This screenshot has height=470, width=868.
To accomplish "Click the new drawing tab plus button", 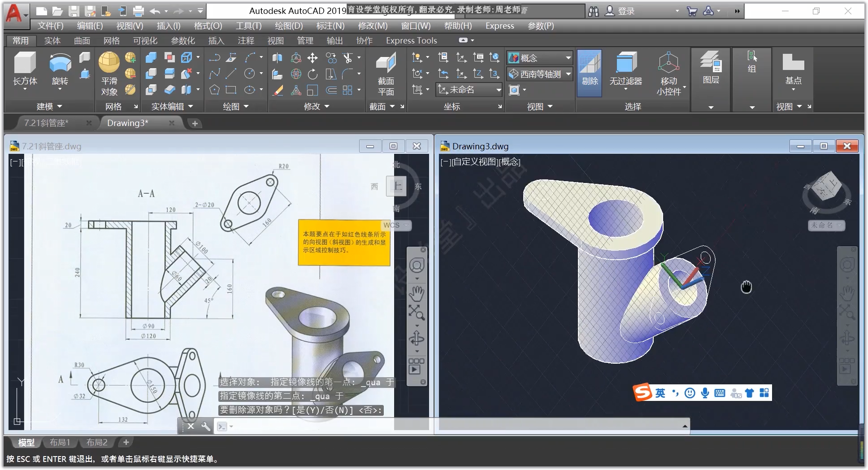I will pyautogui.click(x=195, y=123).
